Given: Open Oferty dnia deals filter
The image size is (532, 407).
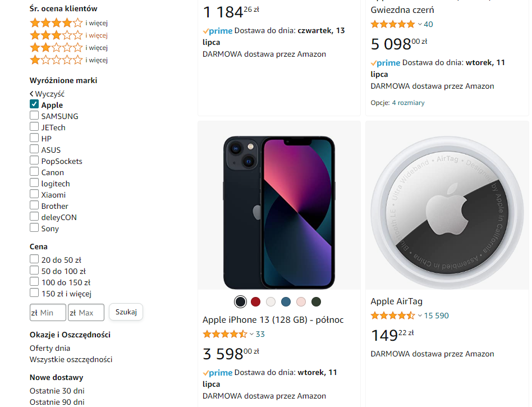Looking at the screenshot, I should click(x=50, y=348).
